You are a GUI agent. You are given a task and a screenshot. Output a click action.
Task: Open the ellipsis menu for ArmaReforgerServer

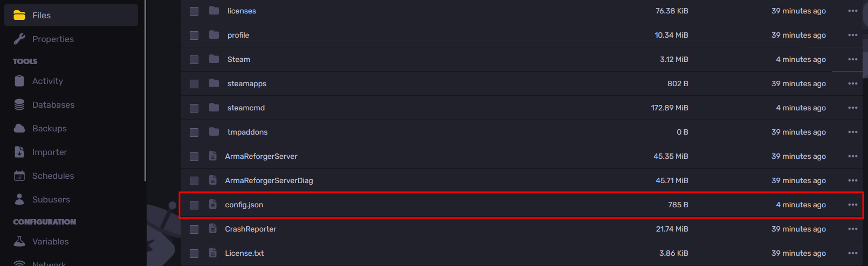(852, 156)
